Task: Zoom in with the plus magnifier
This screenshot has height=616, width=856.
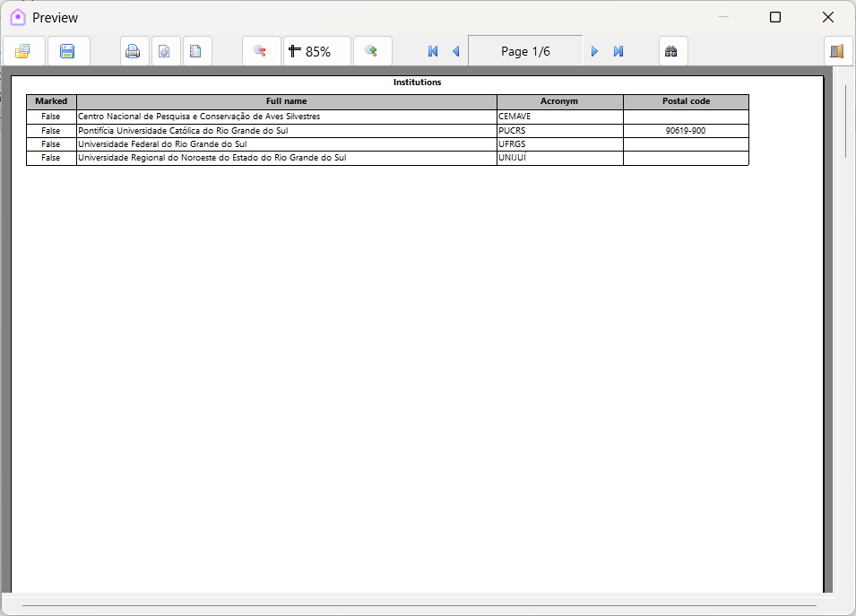Action: [372, 51]
